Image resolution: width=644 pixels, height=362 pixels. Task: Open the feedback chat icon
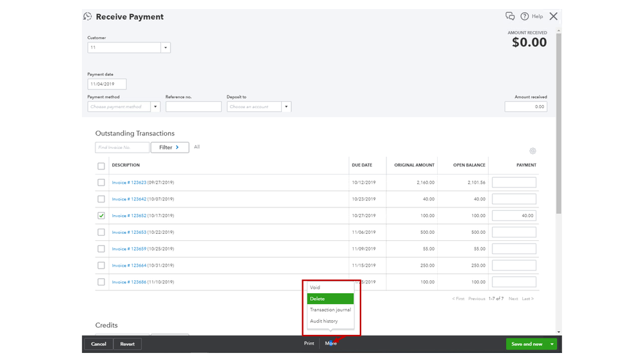tap(510, 16)
